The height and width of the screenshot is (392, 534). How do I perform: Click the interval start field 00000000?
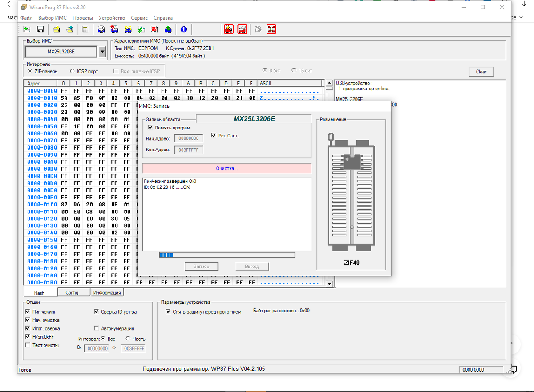(x=96, y=349)
